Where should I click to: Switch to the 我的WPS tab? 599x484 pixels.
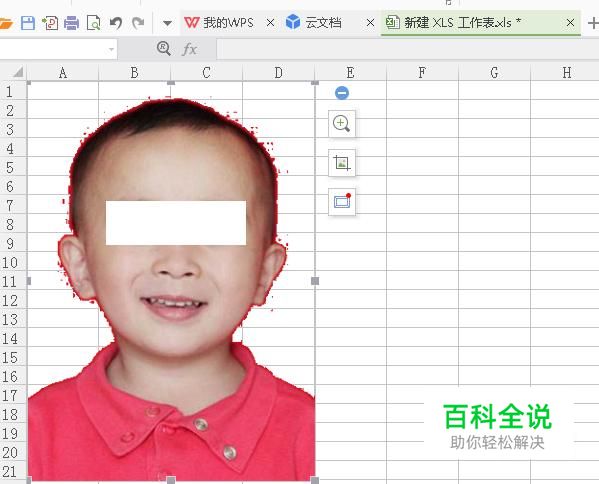coord(219,23)
